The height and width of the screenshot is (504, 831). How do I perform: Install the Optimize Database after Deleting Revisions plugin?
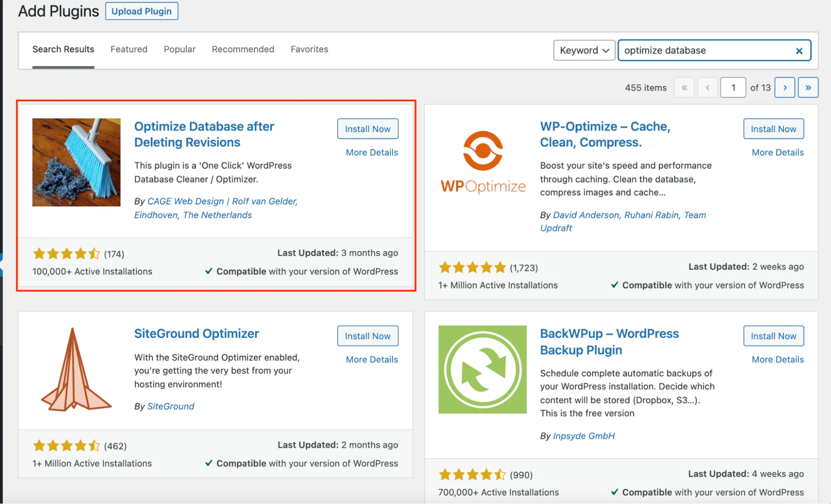click(367, 129)
